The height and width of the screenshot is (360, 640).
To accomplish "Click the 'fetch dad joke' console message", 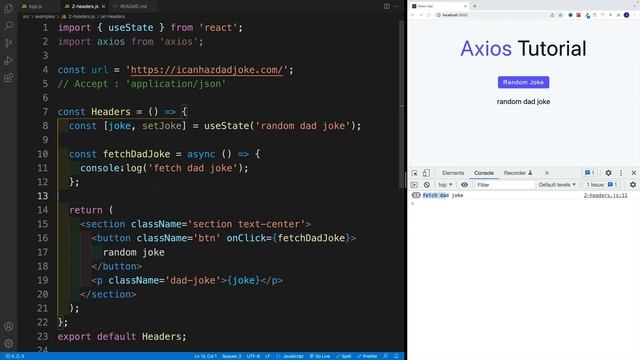I will [443, 196].
